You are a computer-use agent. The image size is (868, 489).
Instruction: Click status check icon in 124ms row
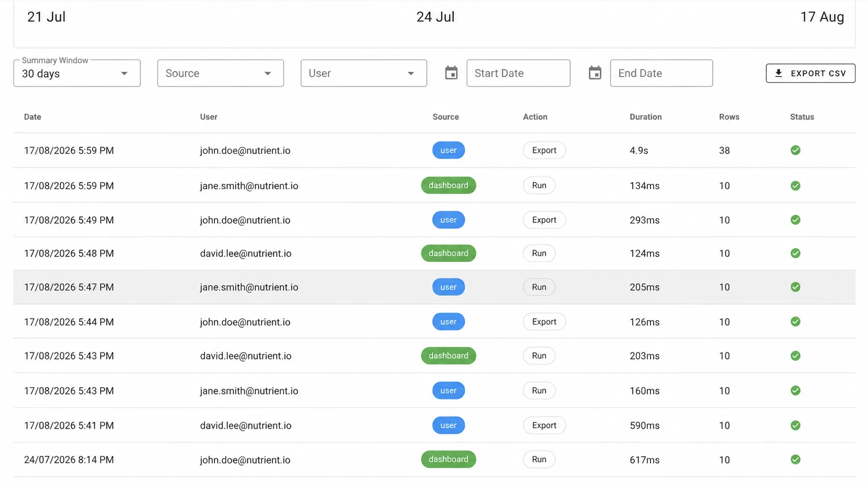(795, 253)
